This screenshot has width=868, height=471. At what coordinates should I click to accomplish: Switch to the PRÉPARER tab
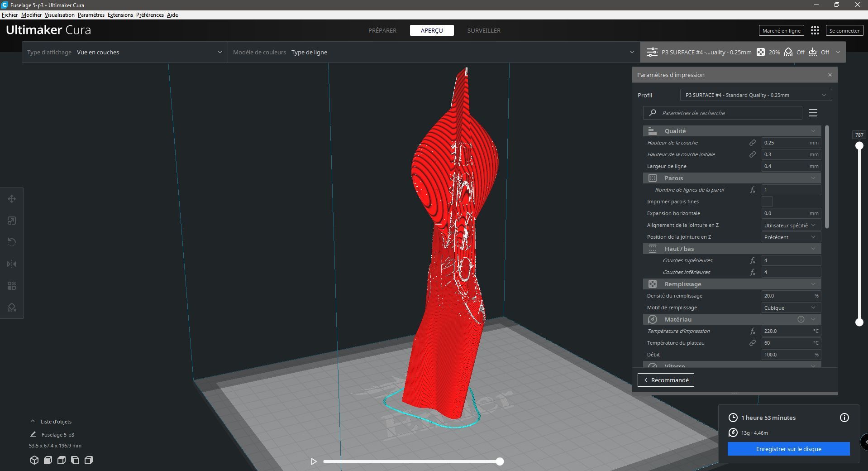point(382,30)
